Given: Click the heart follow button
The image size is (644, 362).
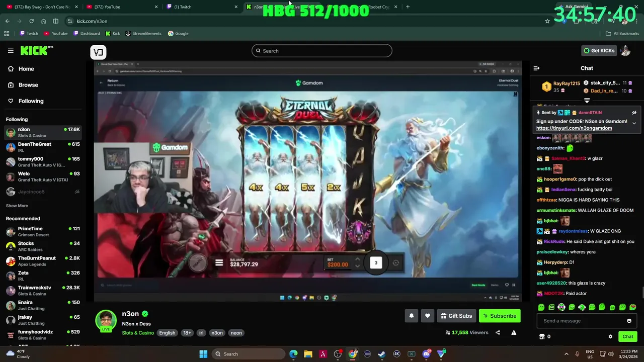Looking at the screenshot, I should click(428, 316).
